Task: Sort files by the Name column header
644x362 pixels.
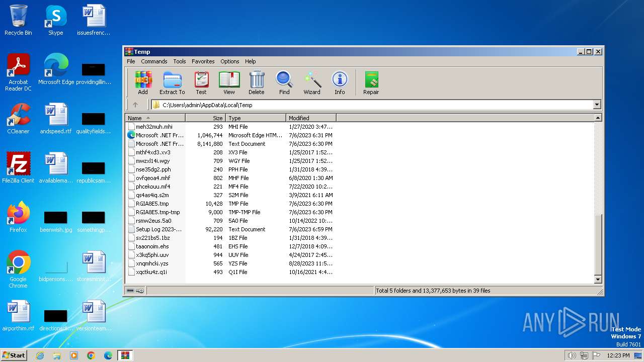Action: tap(155, 118)
